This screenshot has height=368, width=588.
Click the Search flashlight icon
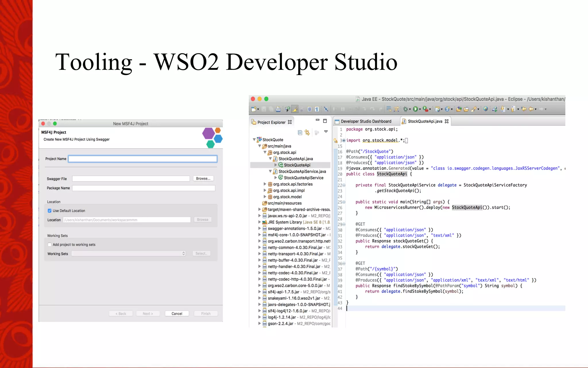click(x=473, y=109)
